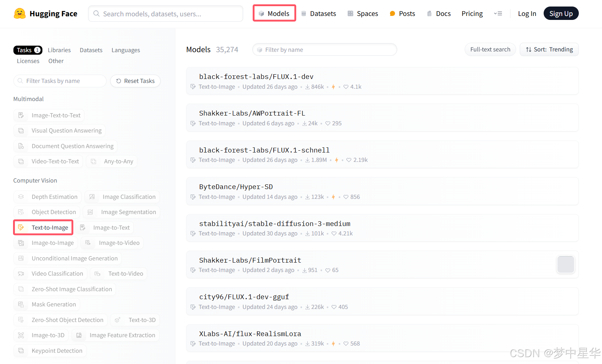Viewport: 602px width, 364px height.
Task: Open stabilityai/stable-diffusion-3-medium model
Action: 382,228
